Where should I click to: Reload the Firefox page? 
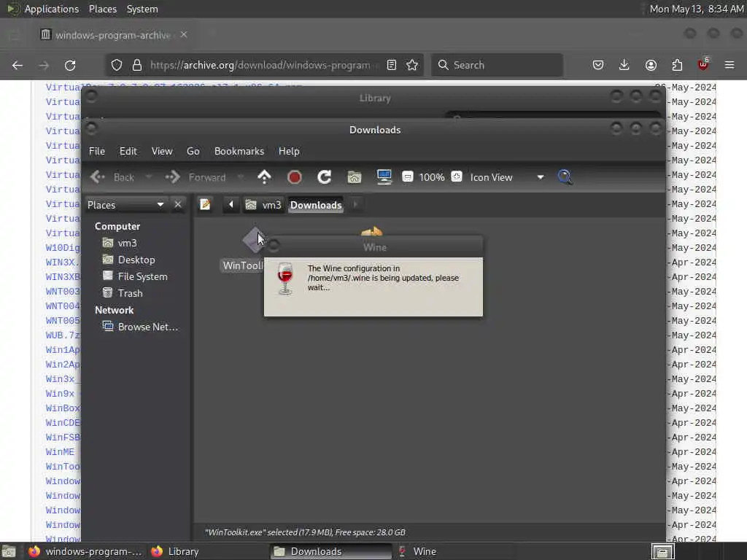tap(70, 65)
